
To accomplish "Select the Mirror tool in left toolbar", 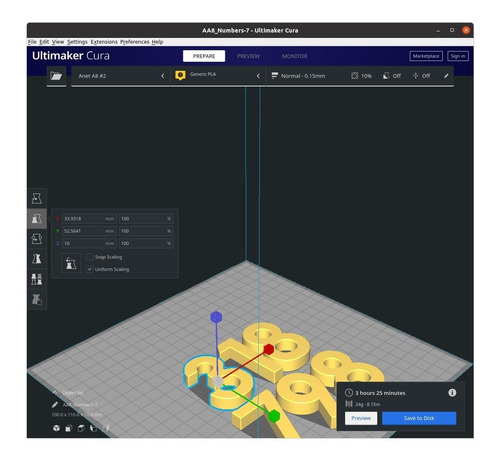I will (37, 259).
